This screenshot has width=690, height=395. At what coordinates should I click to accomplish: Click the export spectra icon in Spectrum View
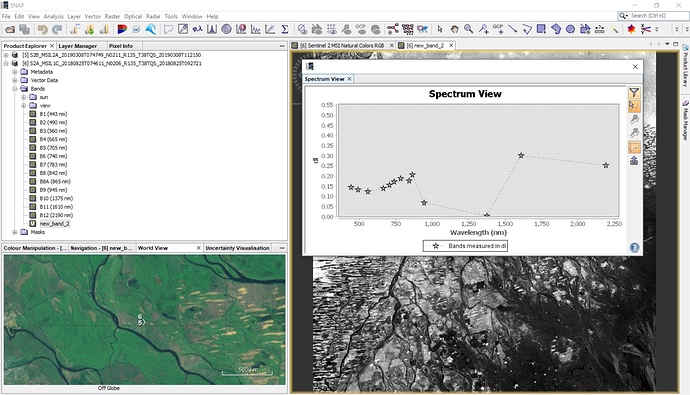pos(634,161)
